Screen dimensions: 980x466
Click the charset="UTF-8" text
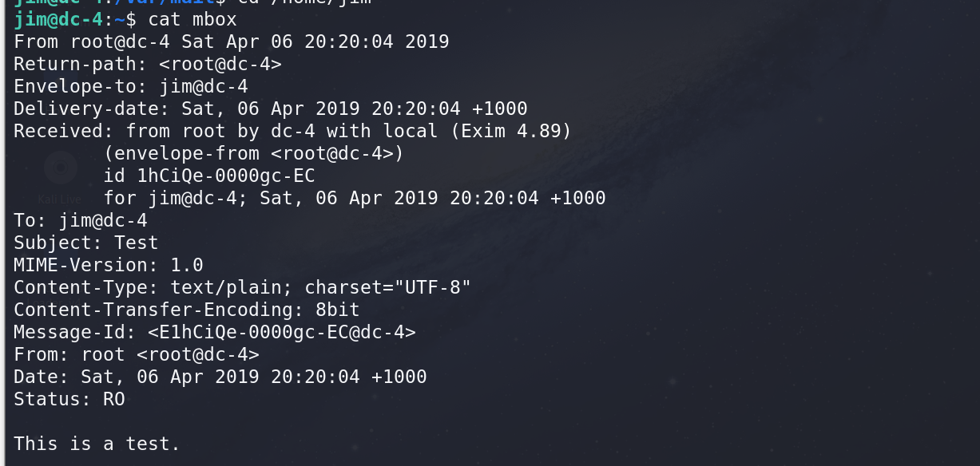click(x=388, y=287)
